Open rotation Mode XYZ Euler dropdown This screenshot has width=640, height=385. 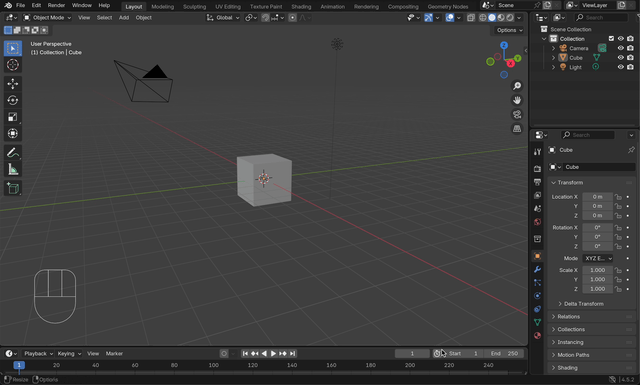pyautogui.click(x=598, y=258)
